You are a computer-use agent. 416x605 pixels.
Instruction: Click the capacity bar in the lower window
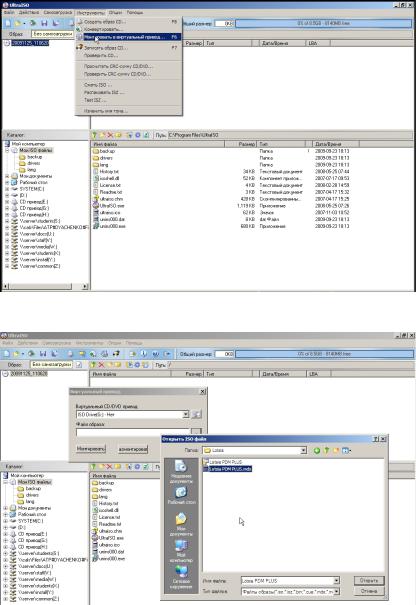323,354
